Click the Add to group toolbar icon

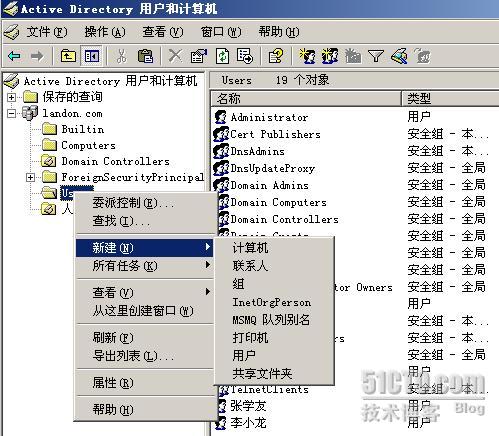point(423,56)
